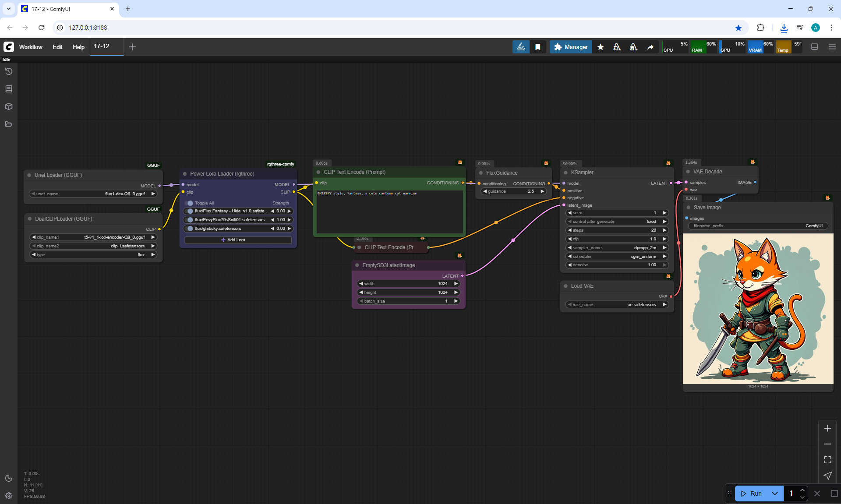Click the share arrow toolbar icon
This screenshot has width=841, height=504.
tap(650, 47)
